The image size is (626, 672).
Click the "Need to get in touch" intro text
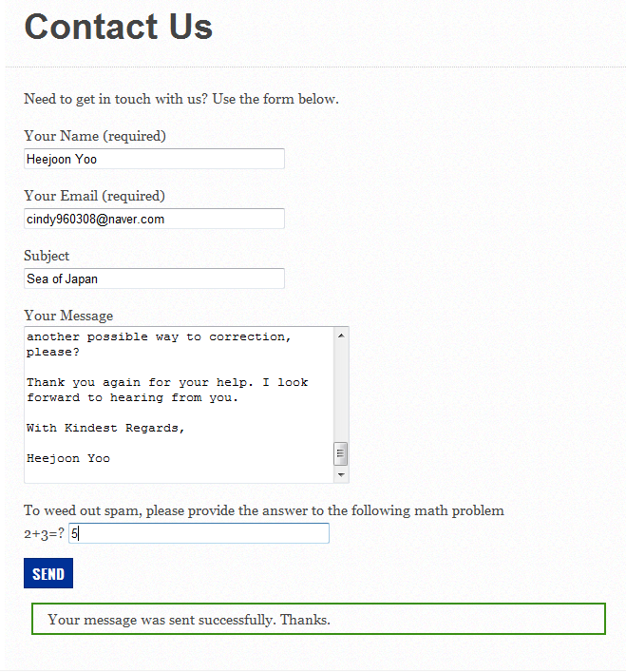pyautogui.click(x=180, y=99)
